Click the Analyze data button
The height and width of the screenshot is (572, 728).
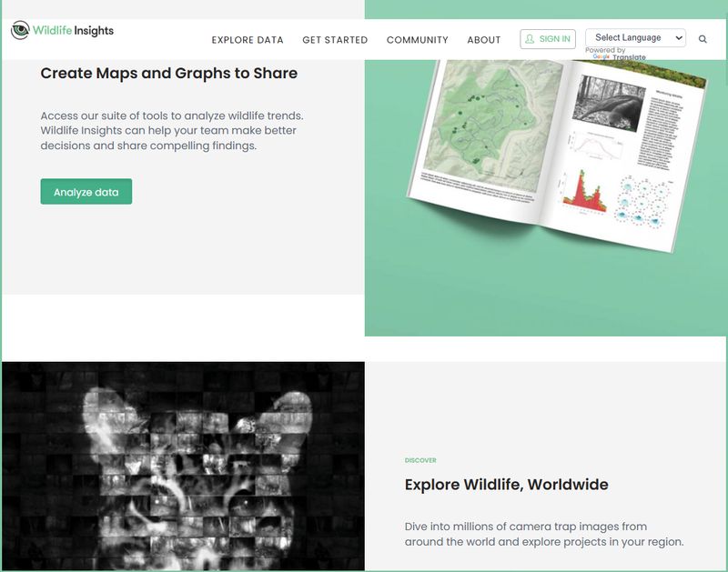coord(87,192)
